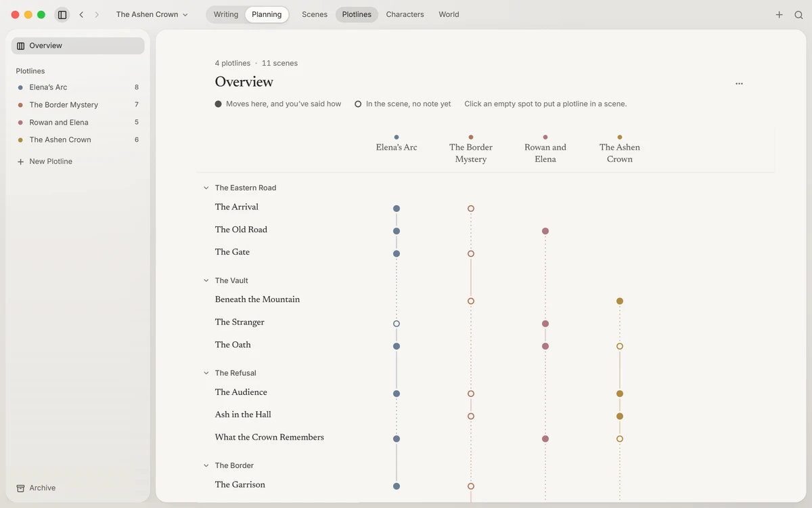812x508 pixels.
Task: Toggle the sidebar panel icon
Action: point(62,14)
